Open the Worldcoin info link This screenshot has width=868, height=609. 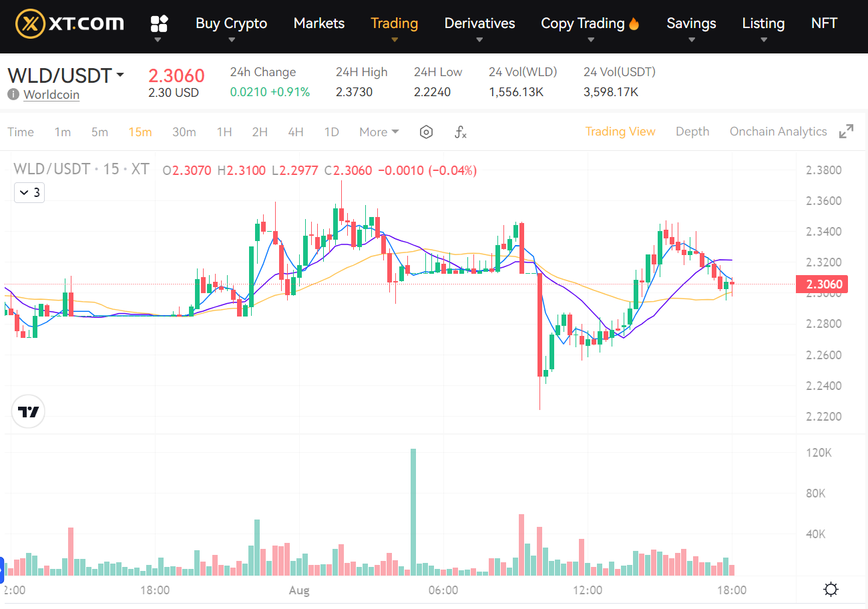coord(51,95)
